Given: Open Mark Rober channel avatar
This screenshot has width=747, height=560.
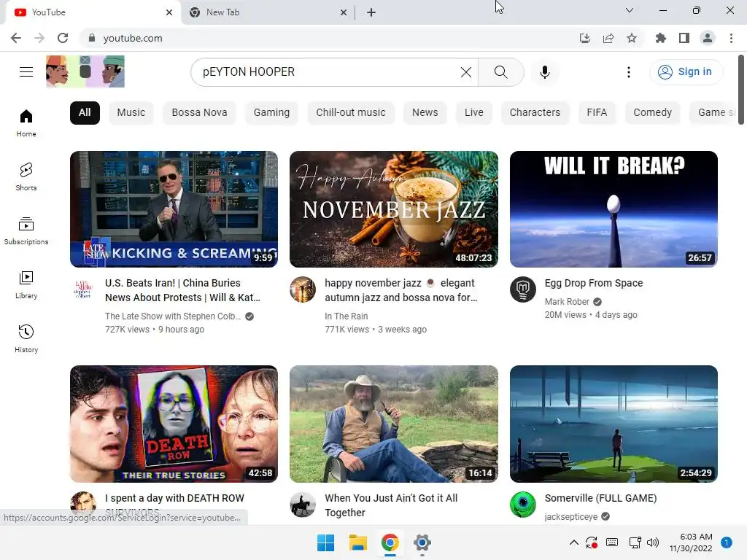Looking at the screenshot, I should pos(523,289).
